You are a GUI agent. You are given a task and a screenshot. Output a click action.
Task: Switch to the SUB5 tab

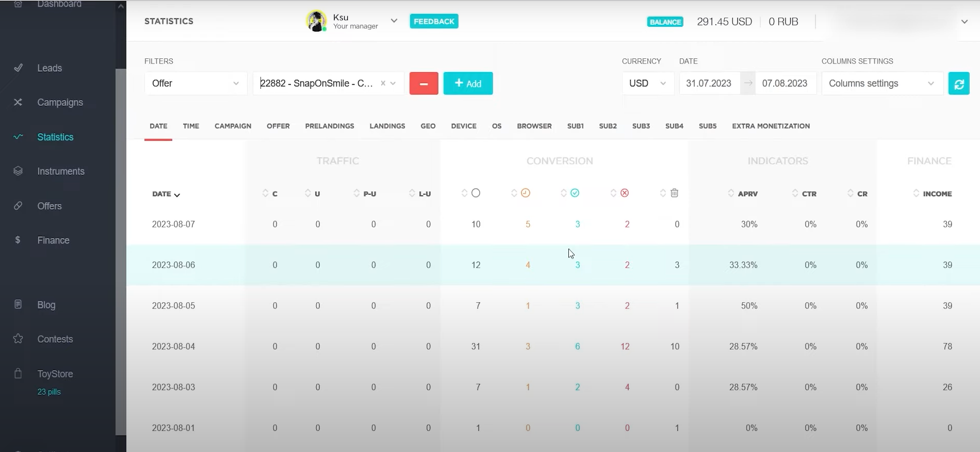pyautogui.click(x=708, y=126)
